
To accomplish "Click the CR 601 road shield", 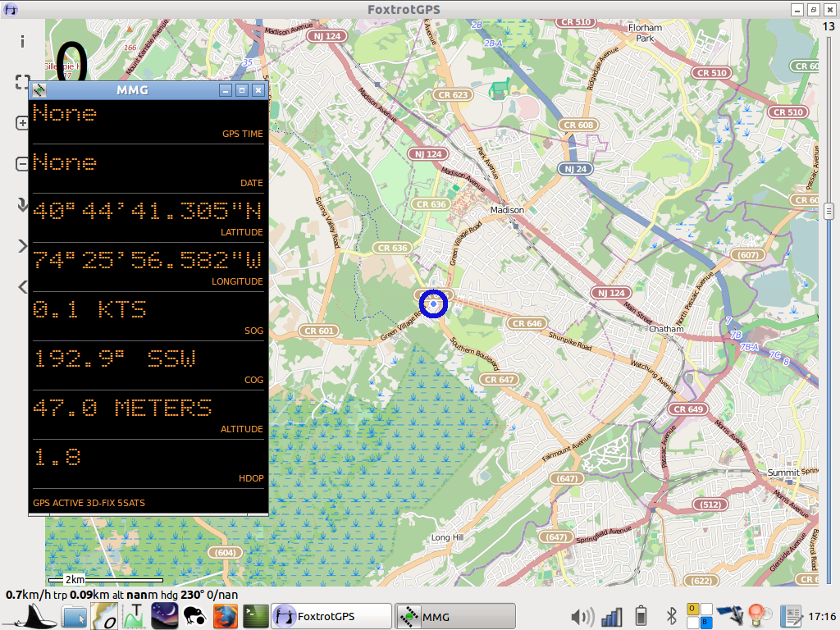I will (x=319, y=331).
